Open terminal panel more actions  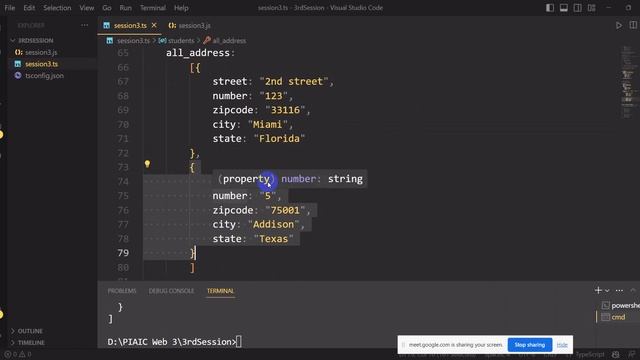click(x=619, y=291)
